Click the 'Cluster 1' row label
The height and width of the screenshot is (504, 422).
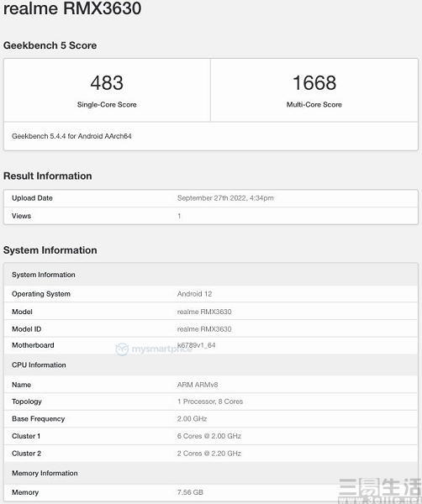pyautogui.click(x=26, y=436)
